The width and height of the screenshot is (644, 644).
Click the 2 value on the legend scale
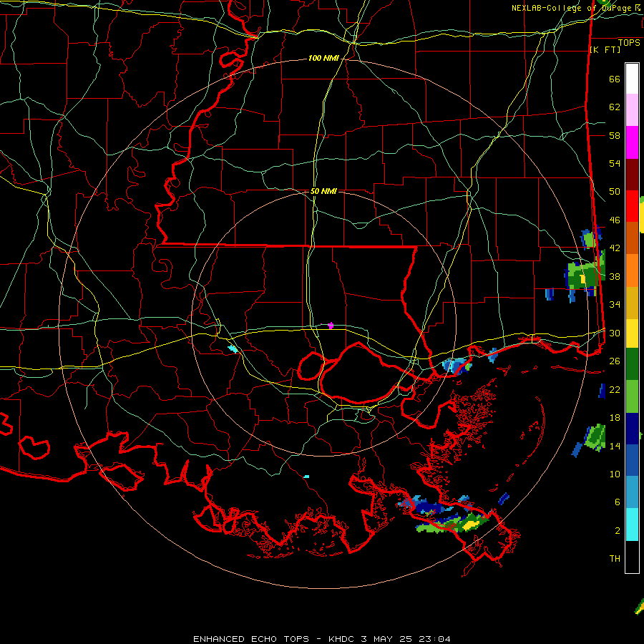pyautogui.click(x=618, y=531)
